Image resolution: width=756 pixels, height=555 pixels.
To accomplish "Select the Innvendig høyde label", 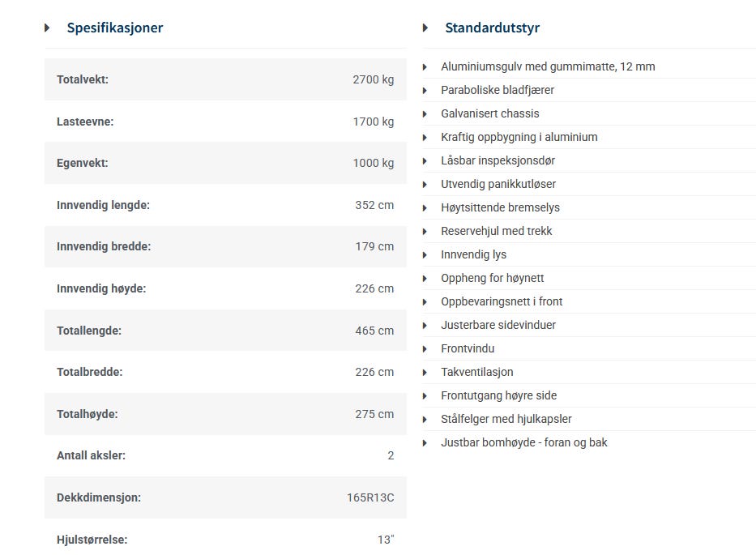I will pos(101,288).
